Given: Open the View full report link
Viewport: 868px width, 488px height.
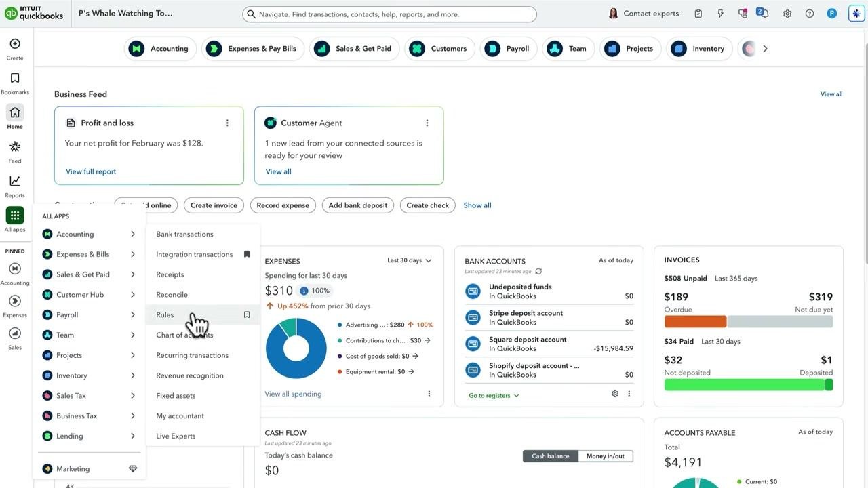Looking at the screenshot, I should (x=91, y=171).
